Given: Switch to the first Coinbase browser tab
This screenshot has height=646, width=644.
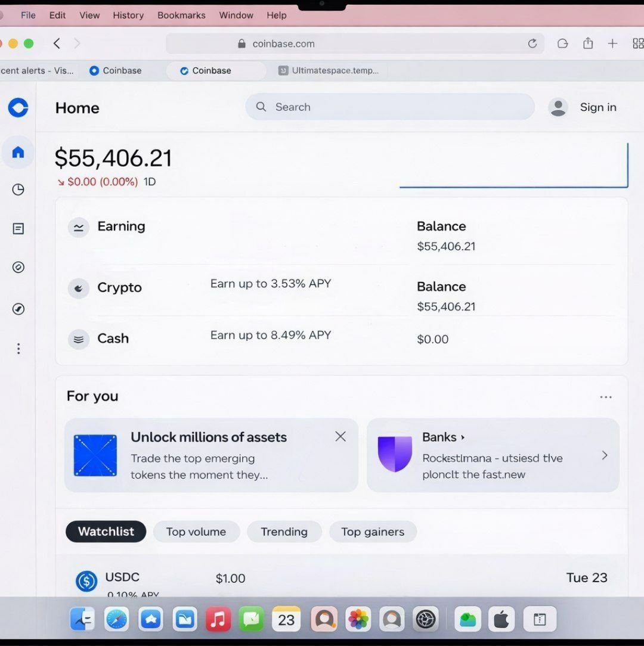Looking at the screenshot, I should tap(116, 70).
